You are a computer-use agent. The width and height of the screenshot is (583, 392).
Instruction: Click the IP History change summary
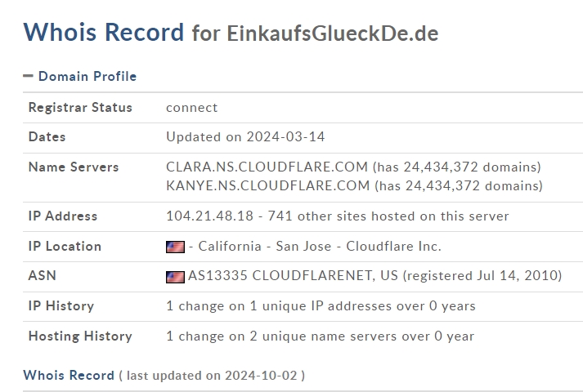tap(321, 306)
